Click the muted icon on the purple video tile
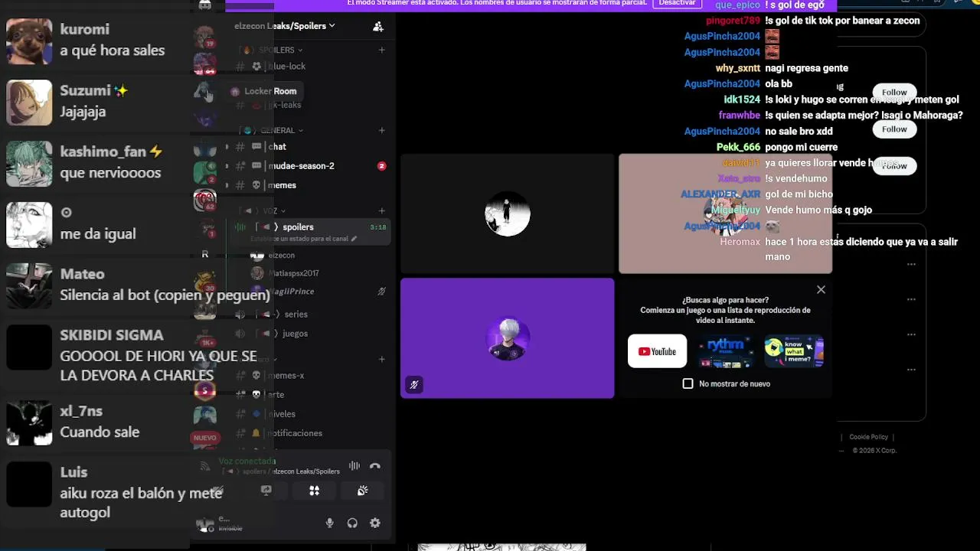 coord(414,385)
